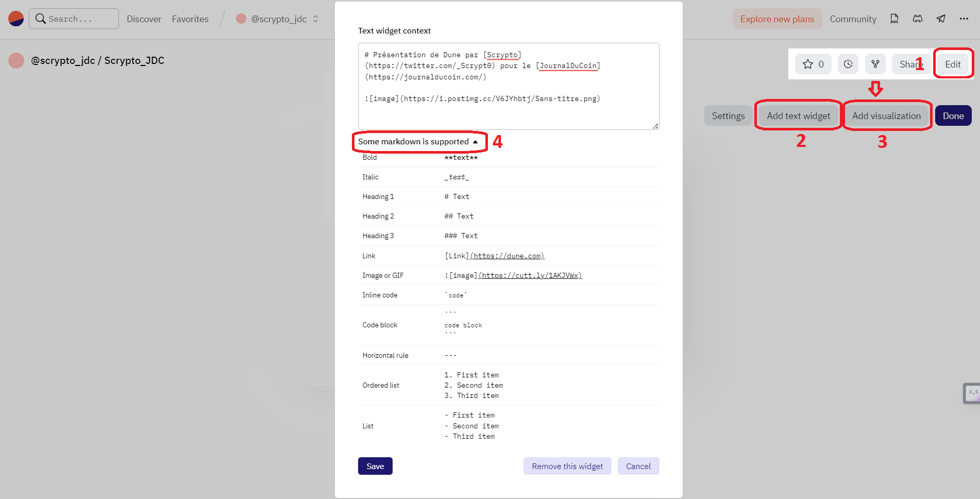Focus the Search input field
Image resolution: width=980 pixels, height=499 pixels.
coord(74,19)
